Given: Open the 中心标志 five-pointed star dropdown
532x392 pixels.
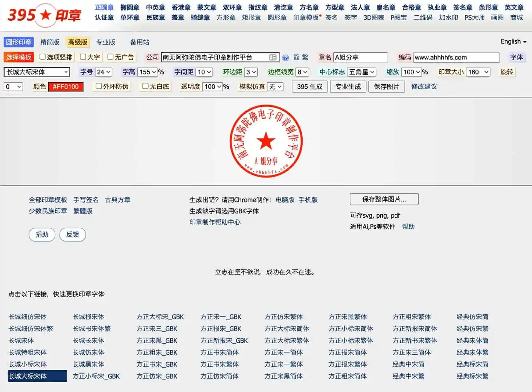Looking at the screenshot, I should 362,72.
